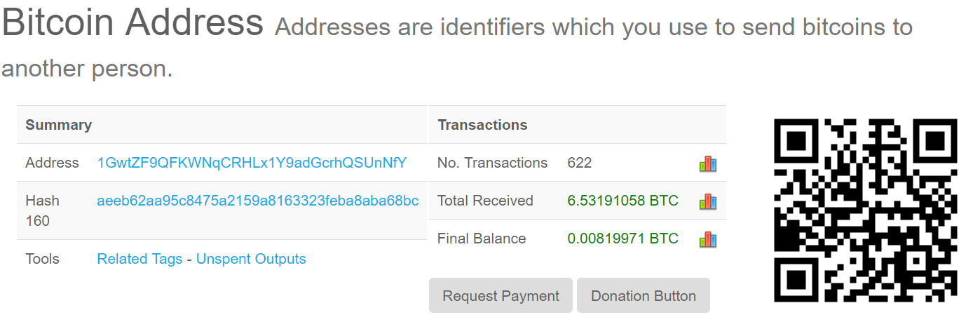Image resolution: width=980 pixels, height=329 pixels.
Task: Click the QR code image
Action: 865,210
